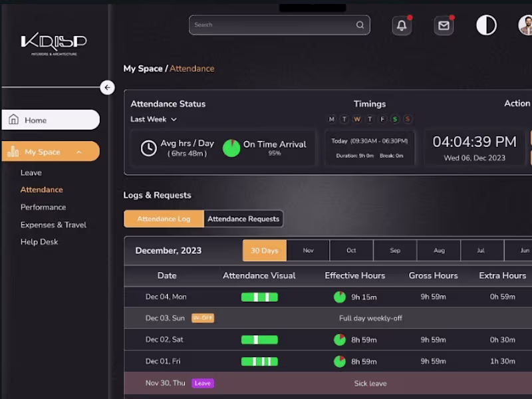Click the 04:04:39 PM clock display
532x399 pixels.
point(474,142)
